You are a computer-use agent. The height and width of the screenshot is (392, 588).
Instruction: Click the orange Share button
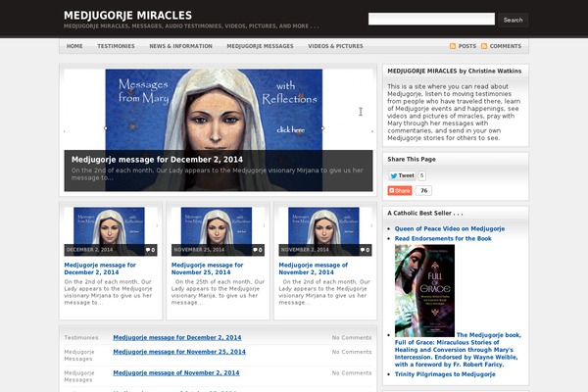tap(400, 190)
